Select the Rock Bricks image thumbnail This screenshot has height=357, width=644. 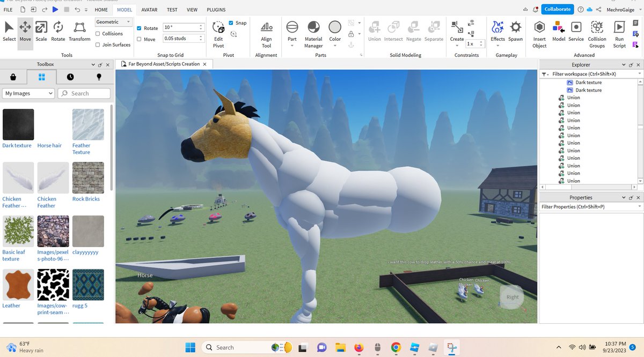click(x=88, y=178)
